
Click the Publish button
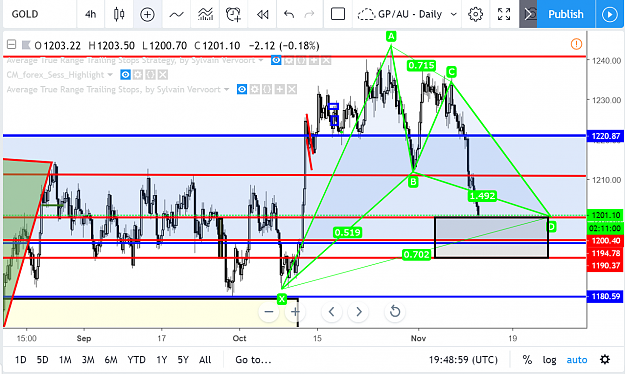pyautogui.click(x=566, y=14)
